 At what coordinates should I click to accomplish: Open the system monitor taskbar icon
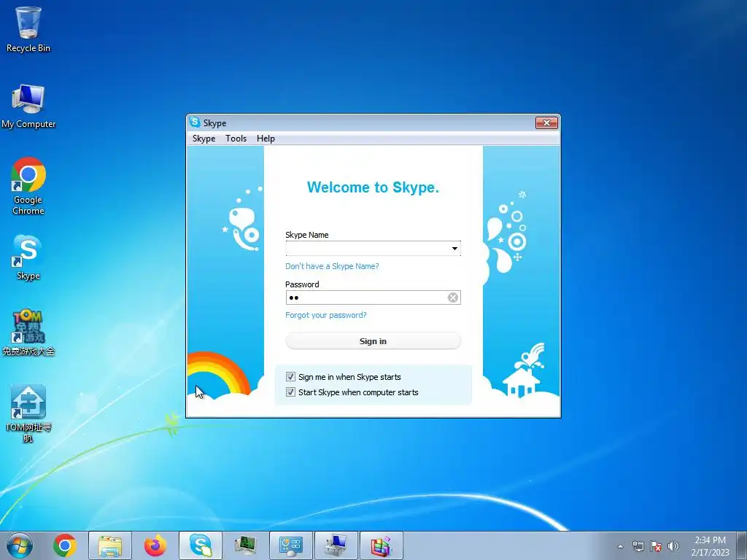tap(246, 545)
